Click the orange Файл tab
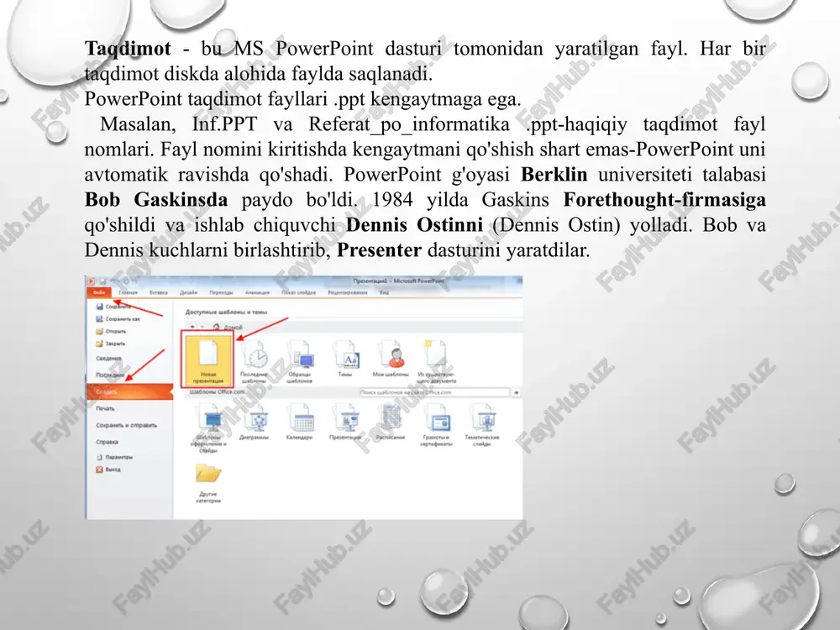 click(99, 292)
